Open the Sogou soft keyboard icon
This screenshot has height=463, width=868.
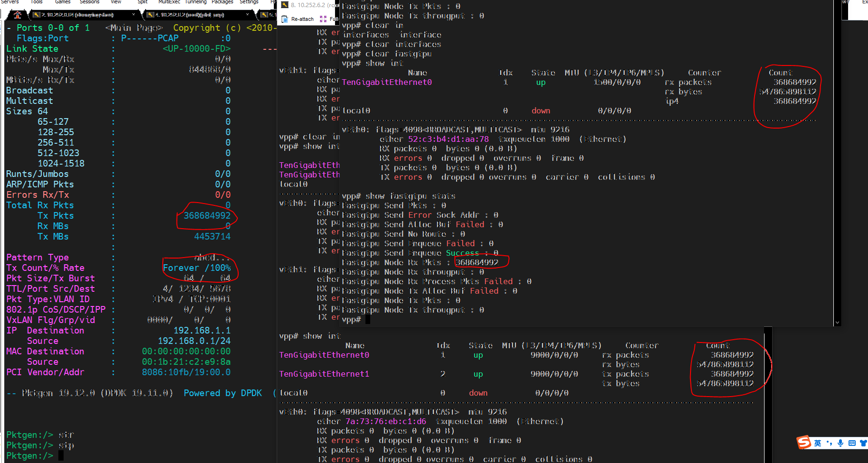852,443
